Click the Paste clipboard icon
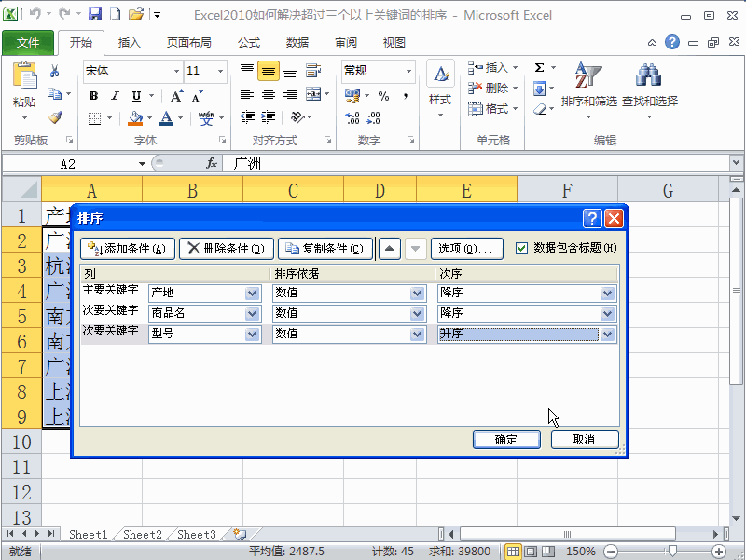 click(24, 76)
